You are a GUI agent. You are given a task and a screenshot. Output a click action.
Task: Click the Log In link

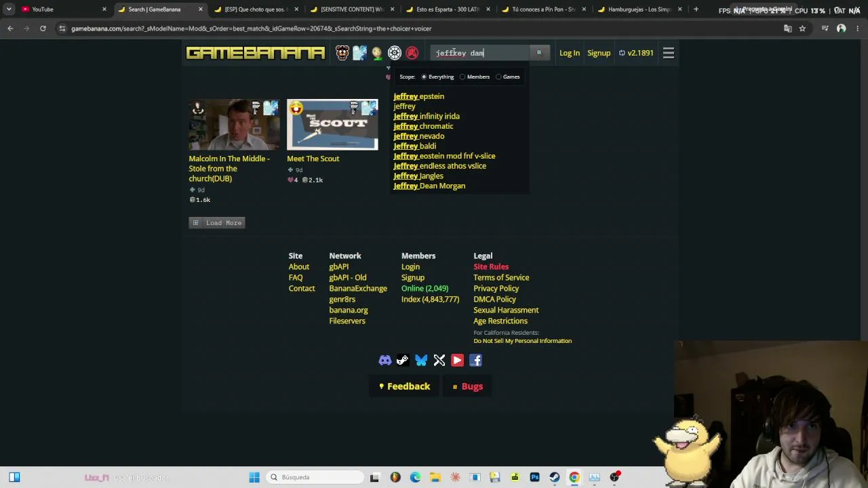570,53
